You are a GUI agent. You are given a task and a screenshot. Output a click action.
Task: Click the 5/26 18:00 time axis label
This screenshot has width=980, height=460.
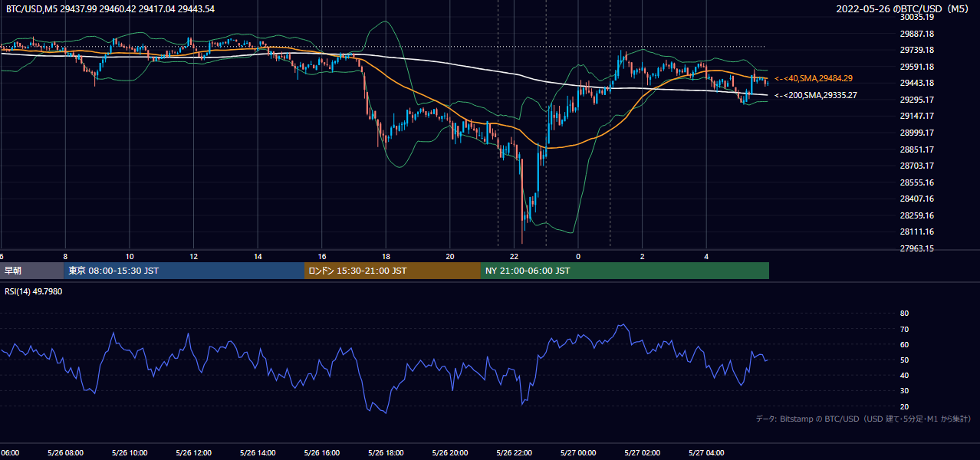pyautogui.click(x=386, y=453)
